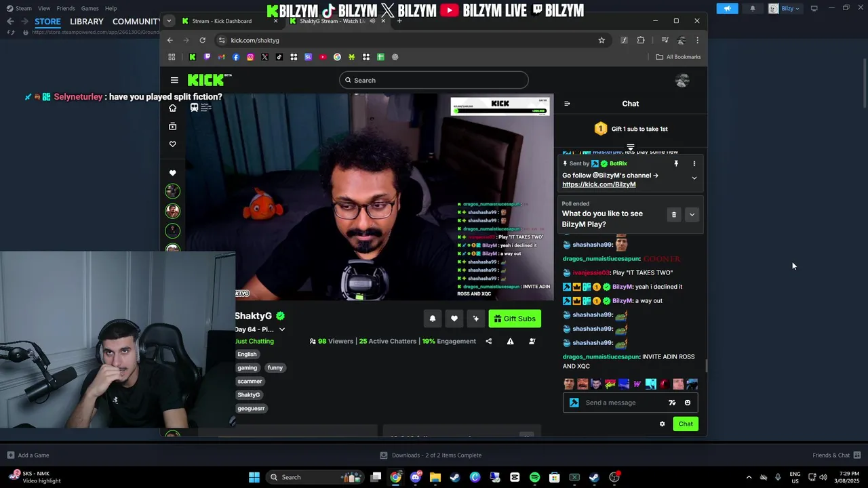Open the Steam View menu
The height and width of the screenshot is (488, 868).
coord(44,8)
